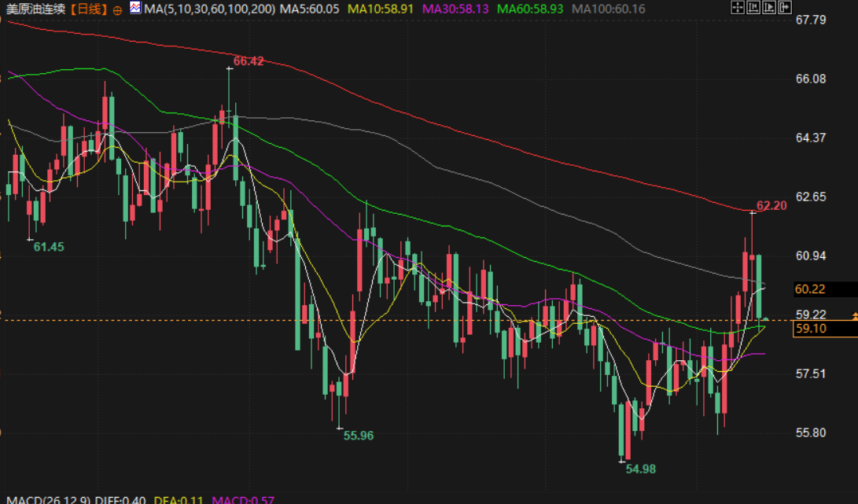Click the 67.79 axis price
Image resolution: width=858 pixels, height=504 pixels.
pos(810,20)
